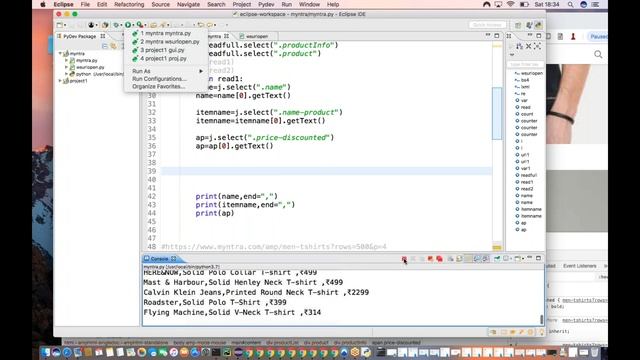Click console line 'Flying Machine,Solid V-Neck T-shirt ,₹314'
Image resolution: width=640 pixels, height=360 pixels.
[232, 312]
